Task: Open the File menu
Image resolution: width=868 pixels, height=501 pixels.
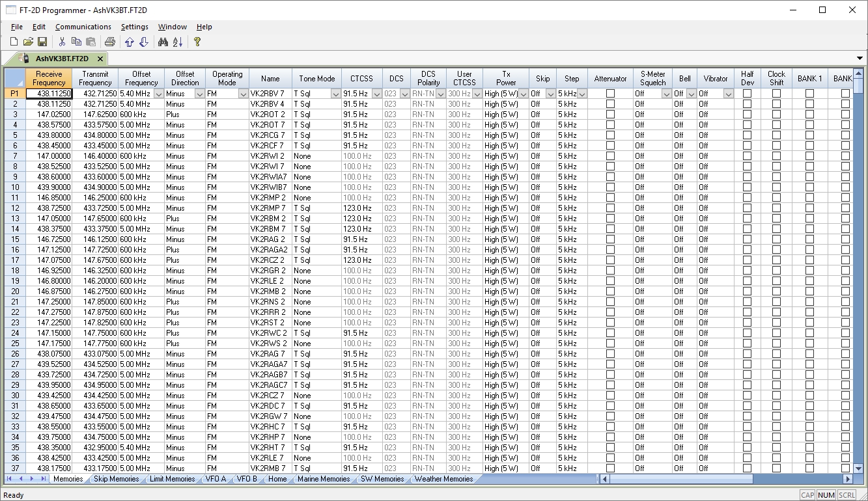Action: tap(17, 27)
